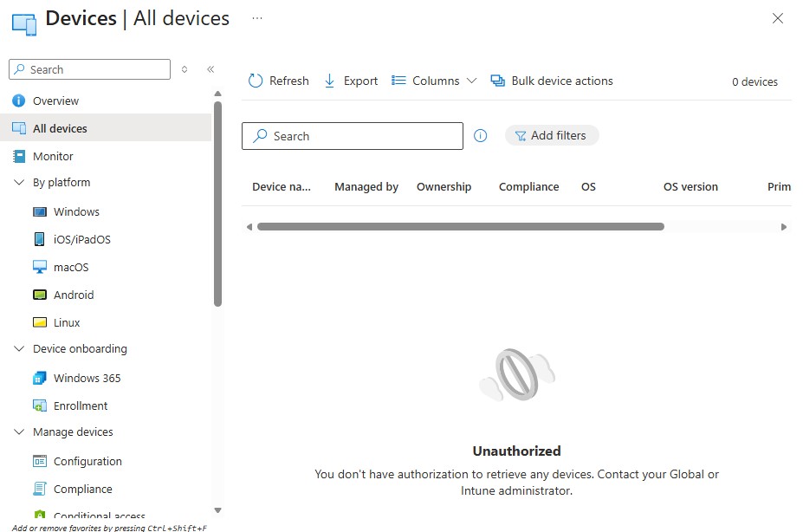Click the Add filters button
This screenshot has width=803, height=532.
pos(551,135)
